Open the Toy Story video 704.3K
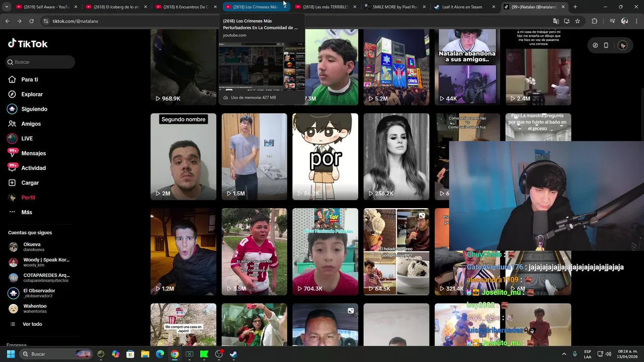The height and width of the screenshot is (362, 644). point(325,252)
